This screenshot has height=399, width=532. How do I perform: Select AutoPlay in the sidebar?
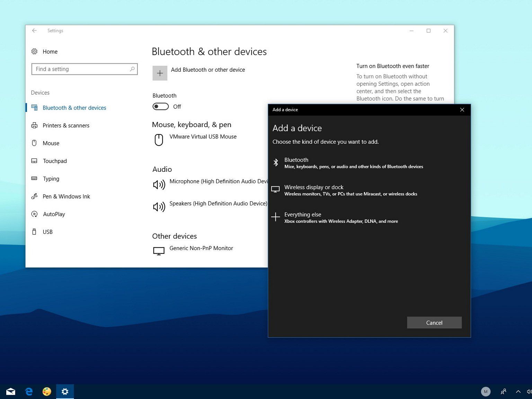coord(54,214)
